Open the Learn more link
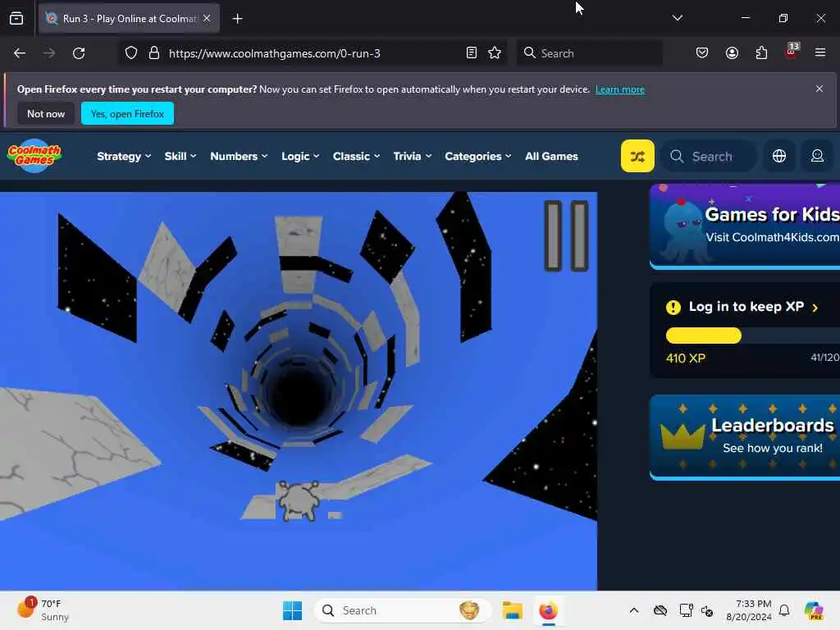The width and height of the screenshot is (840, 630). pos(620,89)
